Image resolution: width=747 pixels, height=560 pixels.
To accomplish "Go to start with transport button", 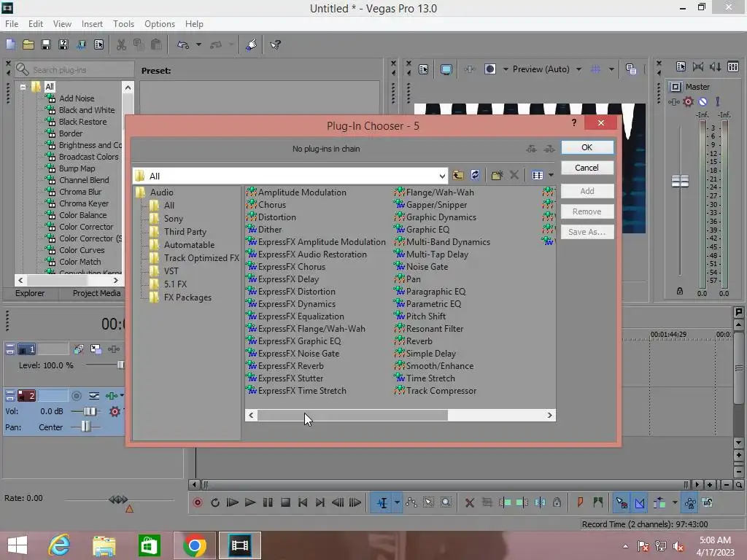I will [x=303, y=502].
